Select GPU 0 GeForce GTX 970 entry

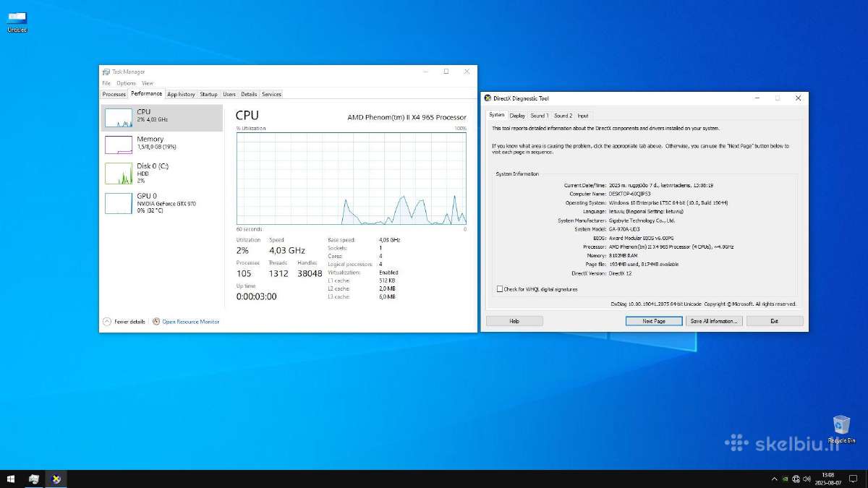(x=162, y=202)
